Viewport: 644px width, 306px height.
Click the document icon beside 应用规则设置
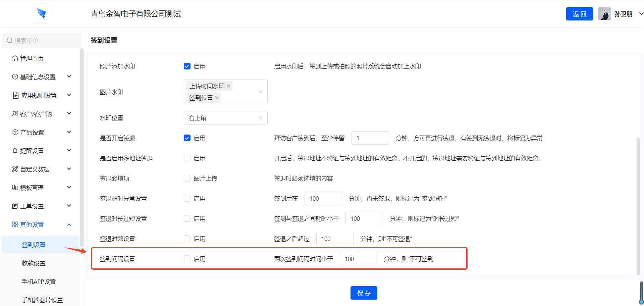[15, 95]
